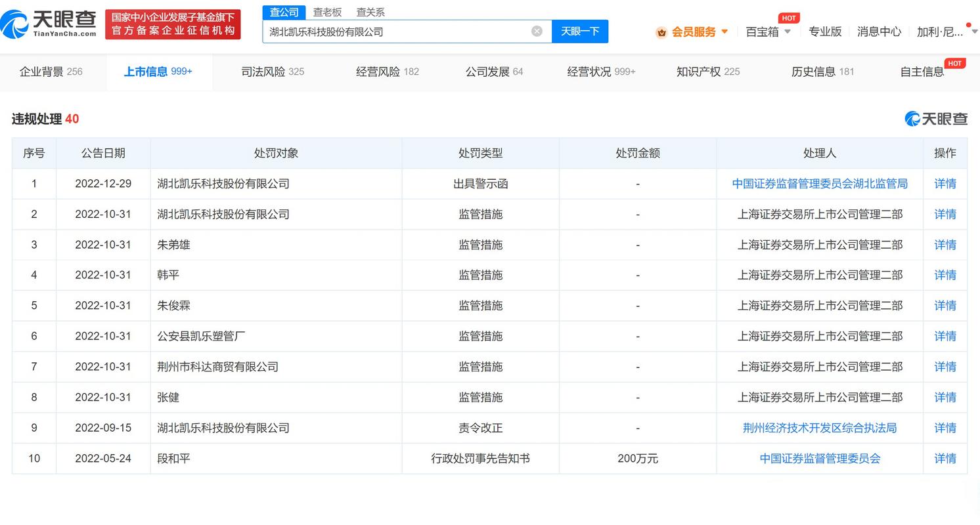This screenshot has width=980, height=525.
Task: Click the red 国家中小企业发展子基金 banner badge
Action: point(173,24)
